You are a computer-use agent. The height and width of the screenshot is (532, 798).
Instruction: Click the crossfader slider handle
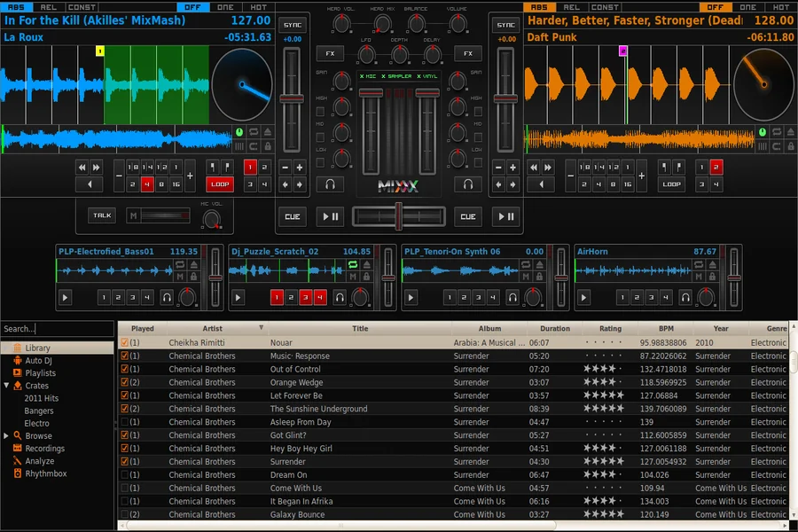(x=399, y=216)
